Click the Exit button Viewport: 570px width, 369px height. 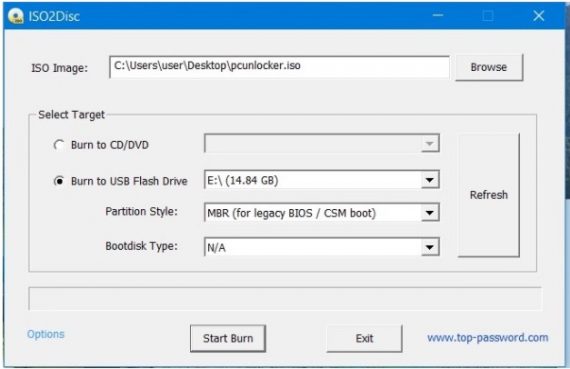(364, 338)
